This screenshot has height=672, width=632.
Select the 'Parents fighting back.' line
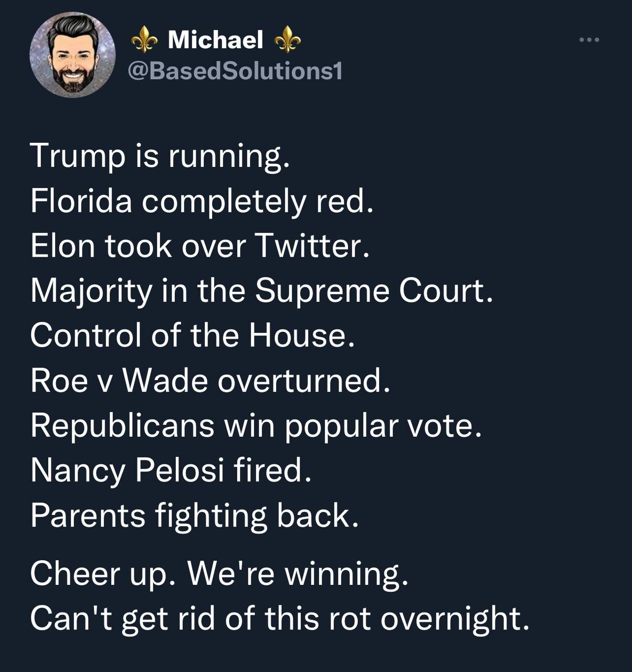pyautogui.click(x=195, y=516)
